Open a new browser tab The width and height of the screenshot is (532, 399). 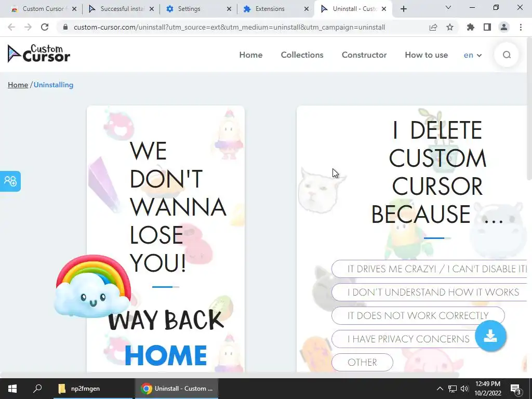tap(403, 9)
